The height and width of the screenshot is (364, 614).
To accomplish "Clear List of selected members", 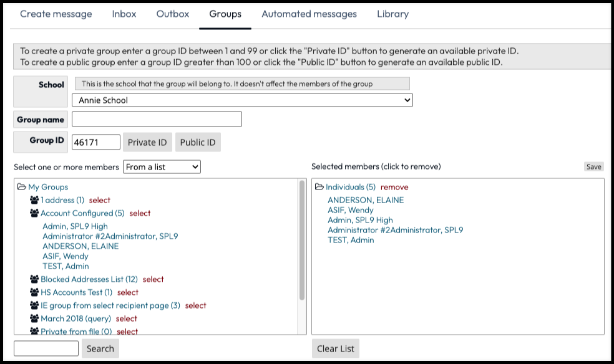I will (x=335, y=348).
